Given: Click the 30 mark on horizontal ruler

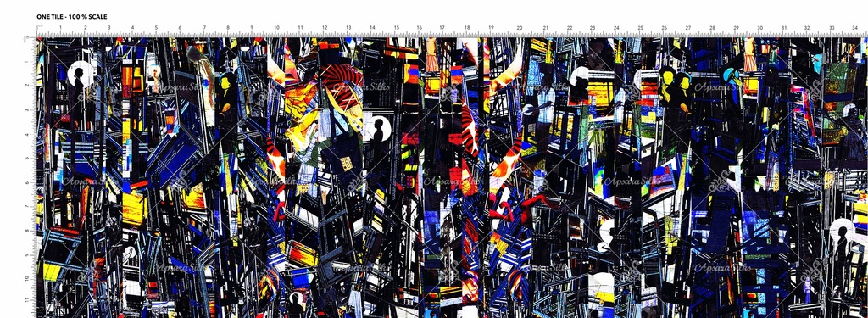Looking at the screenshot, I should [759, 28].
